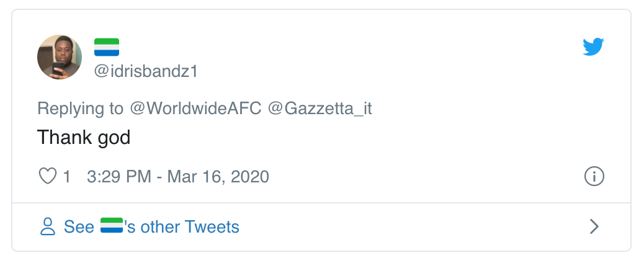Click the "Thank god" tweet text
The height and width of the screenshot is (263, 644).
[84, 137]
